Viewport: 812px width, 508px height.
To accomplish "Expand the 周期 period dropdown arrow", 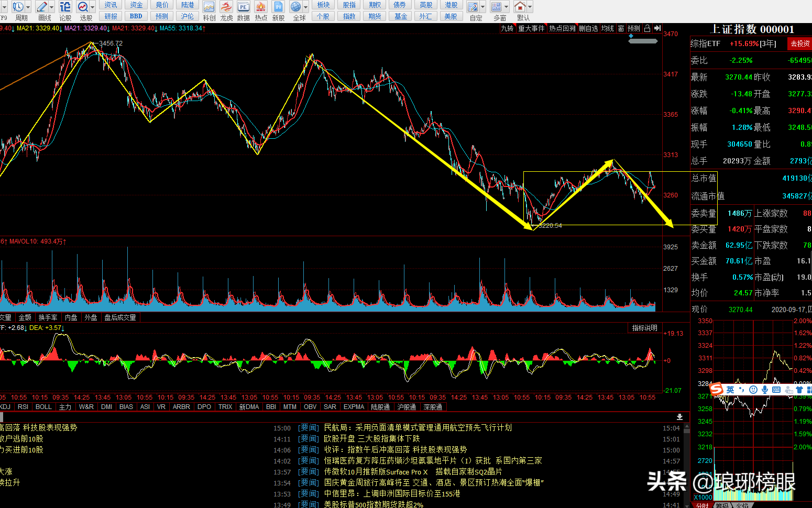I will click(28, 7).
